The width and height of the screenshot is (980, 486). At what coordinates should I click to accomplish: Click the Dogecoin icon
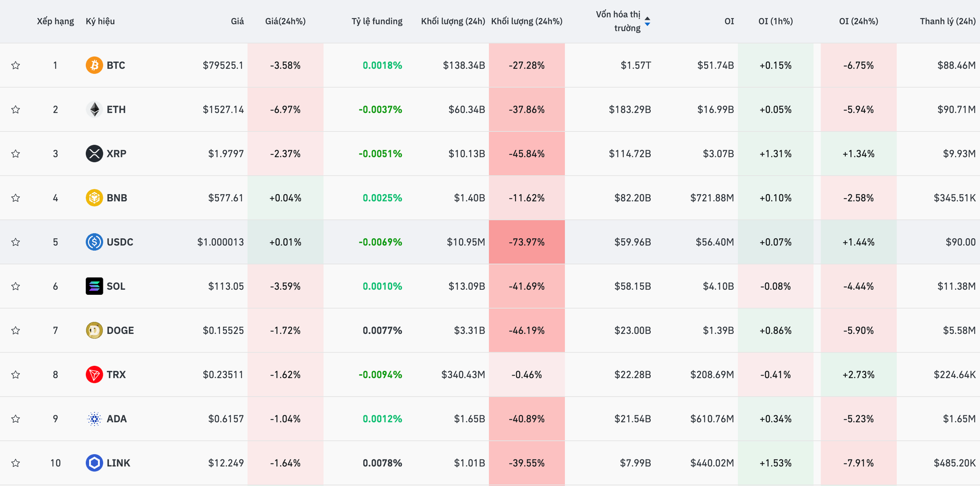(x=94, y=331)
